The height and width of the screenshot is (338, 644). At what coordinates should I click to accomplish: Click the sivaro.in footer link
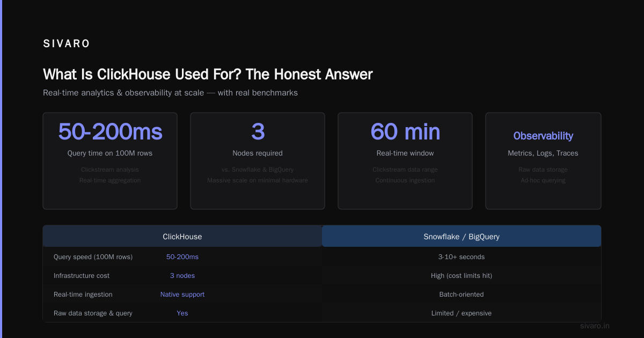[x=595, y=326]
